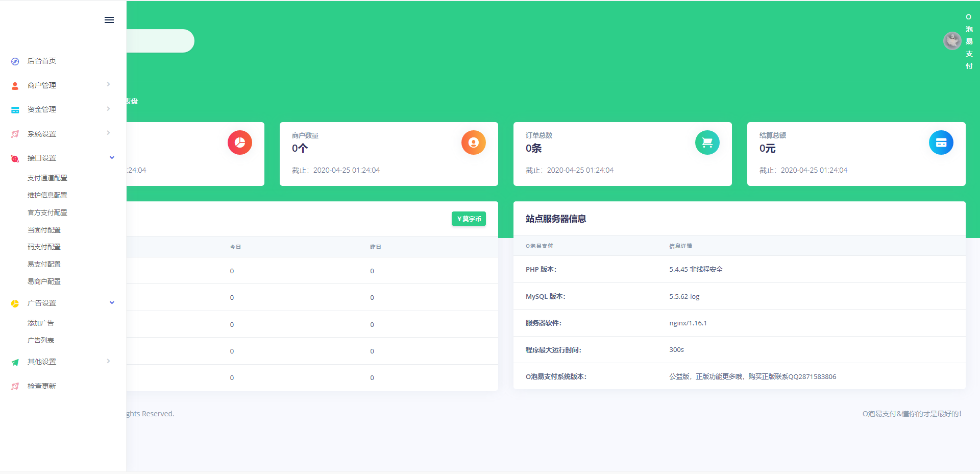Click the 站点服务器信息 heading

coord(556,219)
